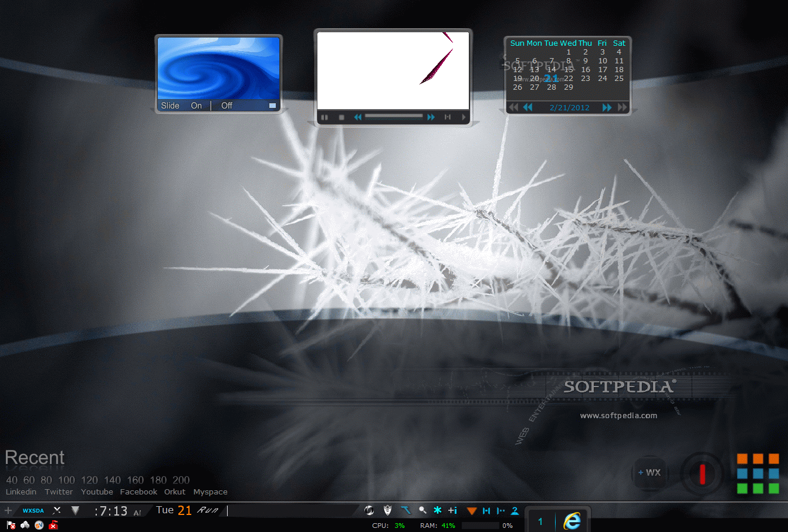
Task: Click the blue angled arrow icon in toolbar
Action: (405, 510)
